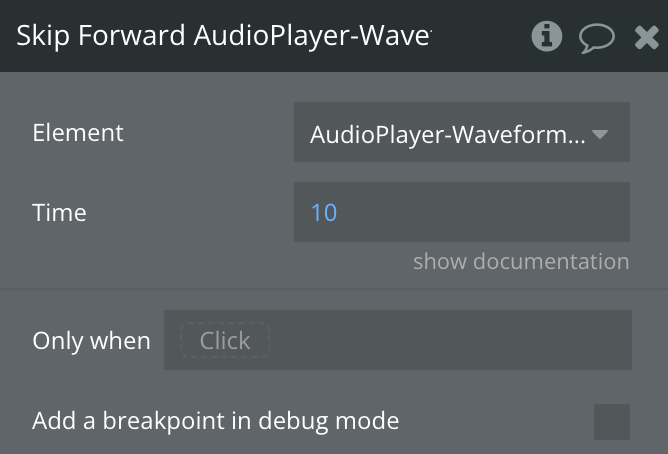Click the Add a breakpoint label
This screenshot has width=668, height=454.
tap(215, 422)
